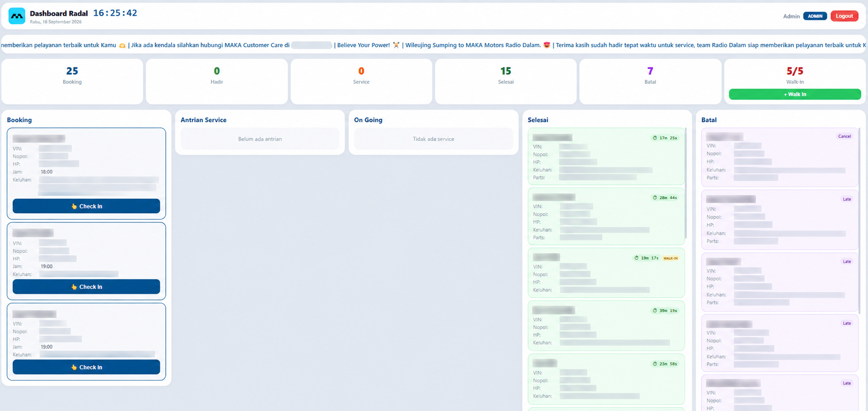The width and height of the screenshot is (868, 411).
Task: Click the Belum ada antrian placeholder
Action: [260, 139]
